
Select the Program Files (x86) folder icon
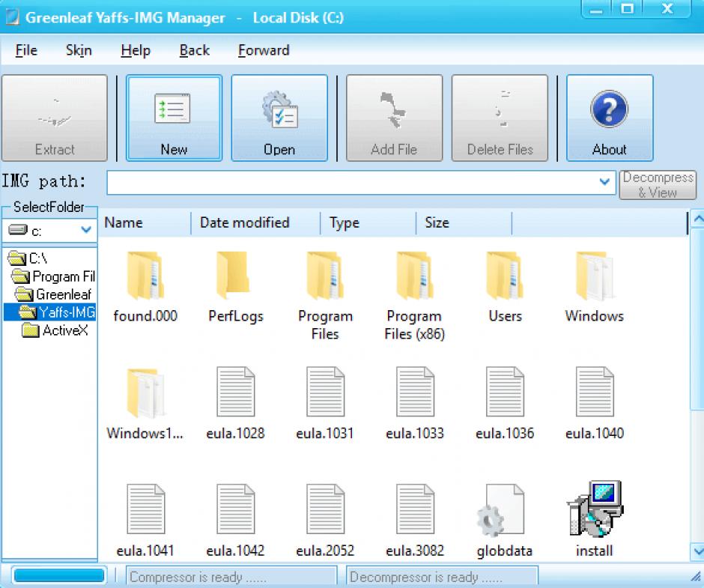[415, 276]
